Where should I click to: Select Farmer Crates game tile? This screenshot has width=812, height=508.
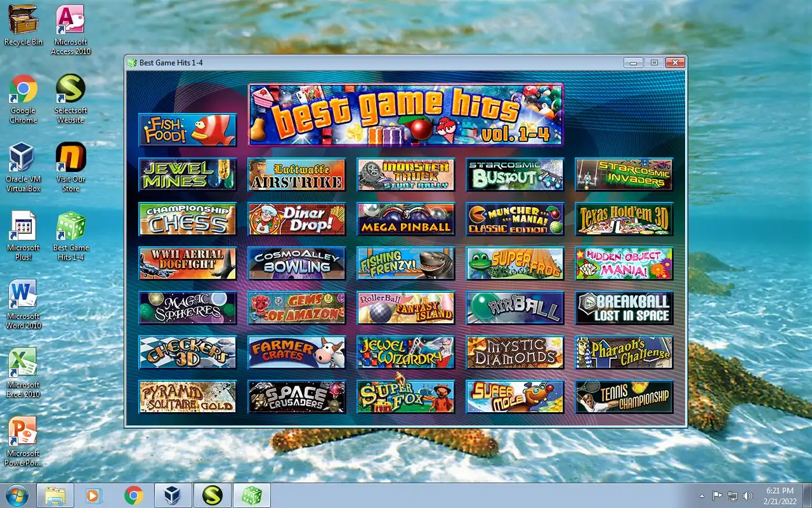pyautogui.click(x=297, y=352)
